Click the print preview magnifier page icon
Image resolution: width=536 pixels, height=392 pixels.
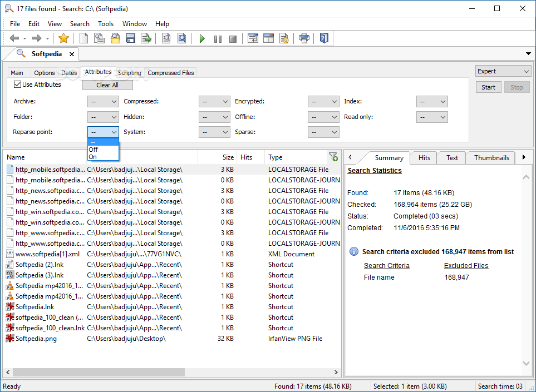point(166,38)
